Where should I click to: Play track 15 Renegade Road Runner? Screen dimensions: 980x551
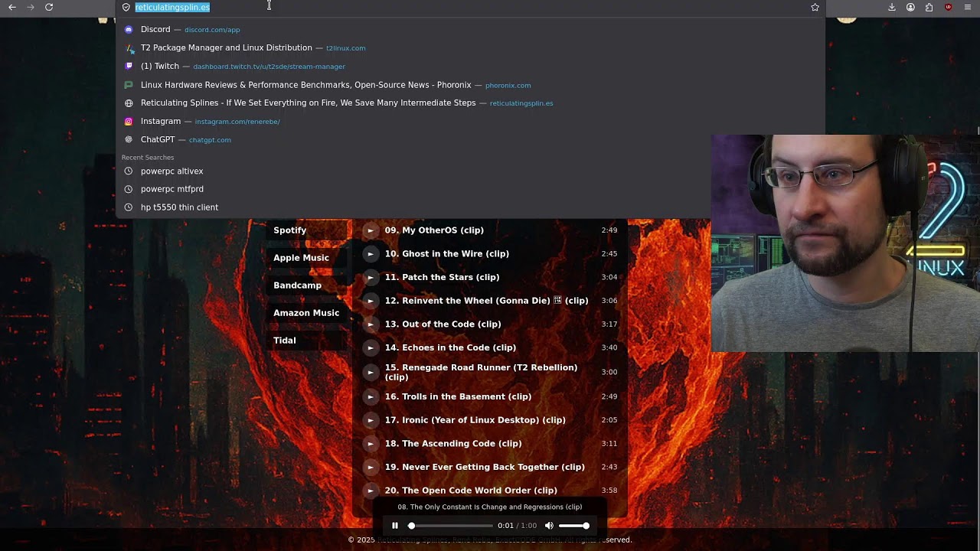pyautogui.click(x=371, y=373)
